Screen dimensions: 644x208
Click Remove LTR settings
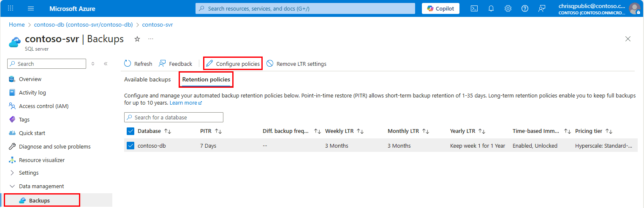tap(296, 64)
